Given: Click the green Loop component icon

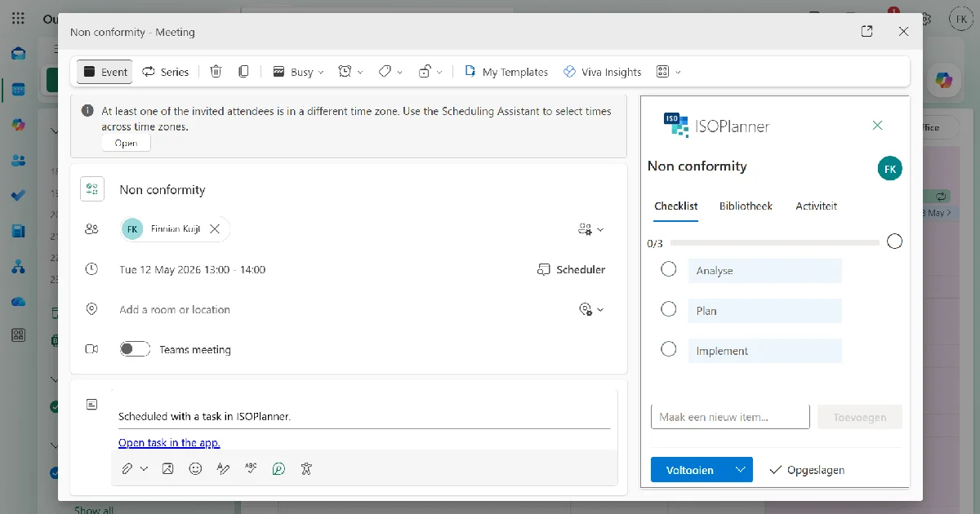Looking at the screenshot, I should (278, 468).
